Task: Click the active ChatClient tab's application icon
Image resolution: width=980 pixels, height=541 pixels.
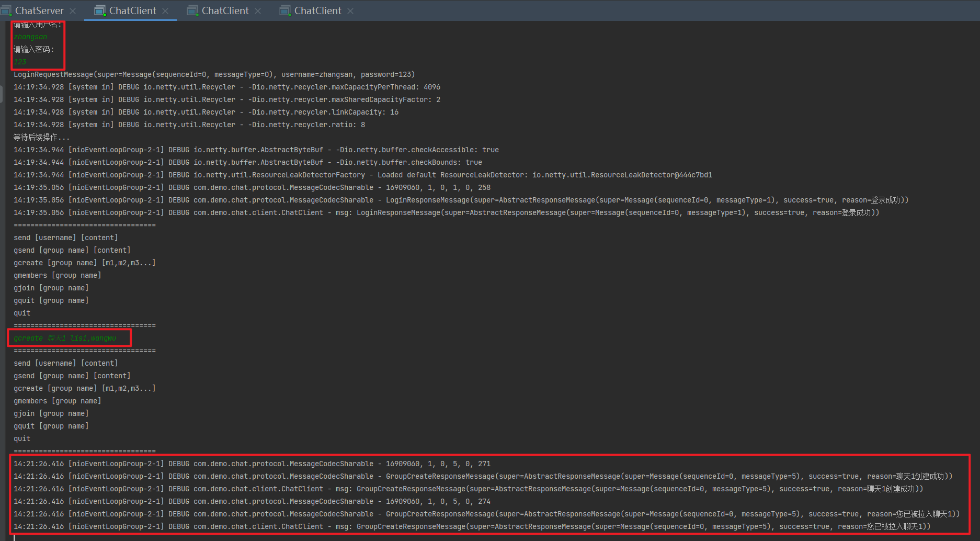Action: coord(100,11)
